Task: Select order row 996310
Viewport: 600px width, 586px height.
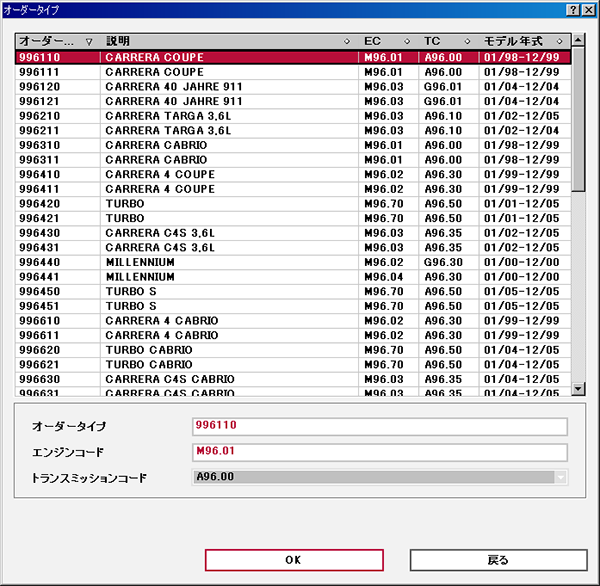Action: pos(293,145)
